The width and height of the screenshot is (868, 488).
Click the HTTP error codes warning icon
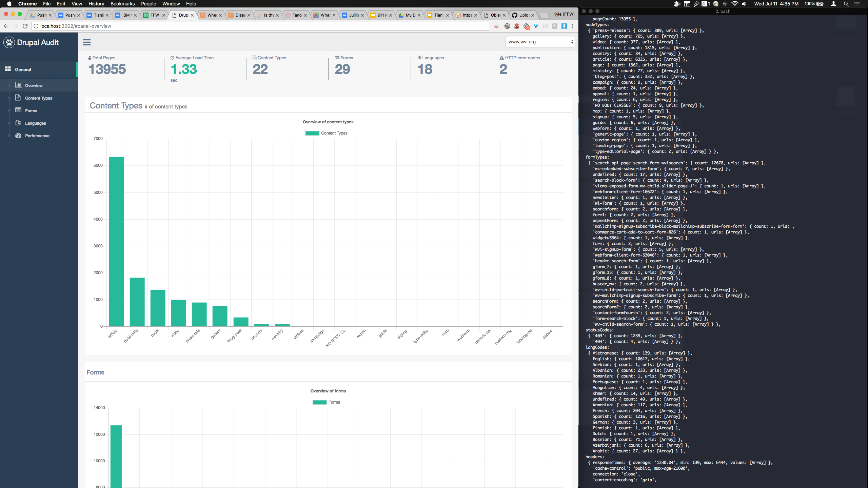point(501,58)
